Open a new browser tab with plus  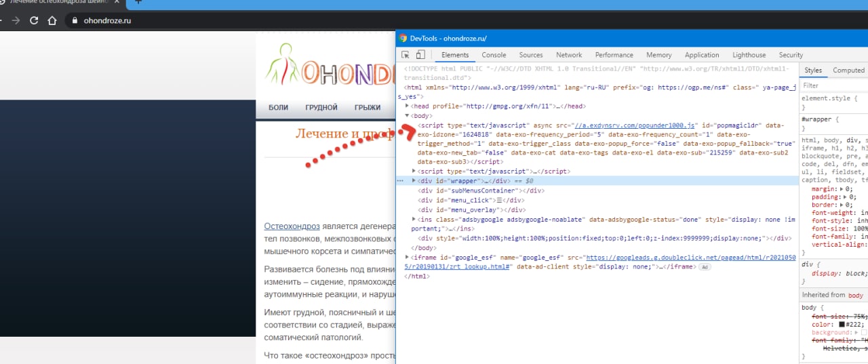pos(138,2)
